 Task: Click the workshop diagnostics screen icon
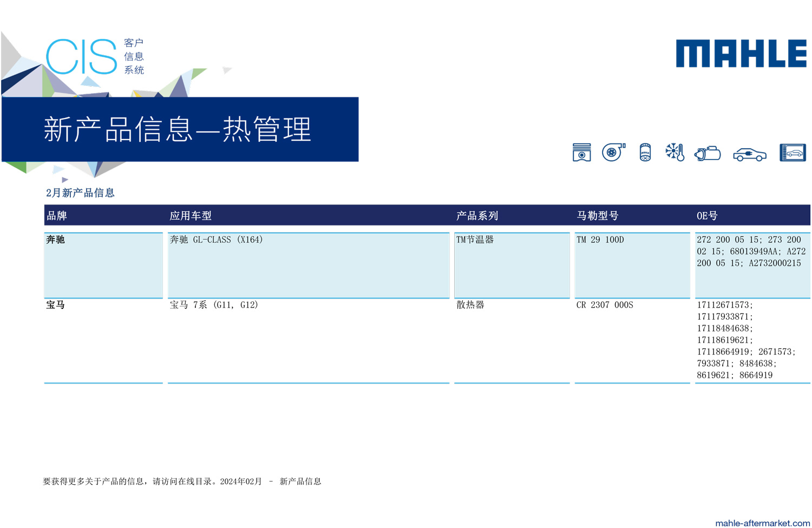click(793, 153)
